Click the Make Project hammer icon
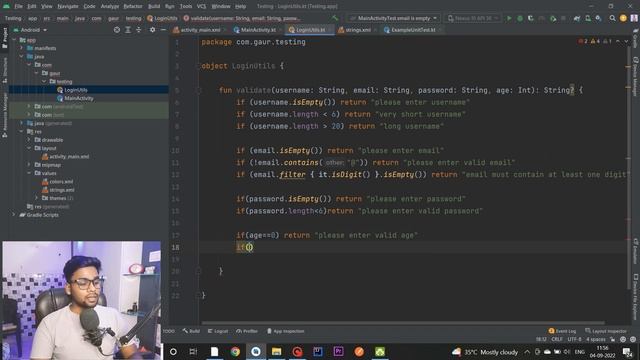Image resolution: width=640 pixels, height=360 pixels. (335, 18)
